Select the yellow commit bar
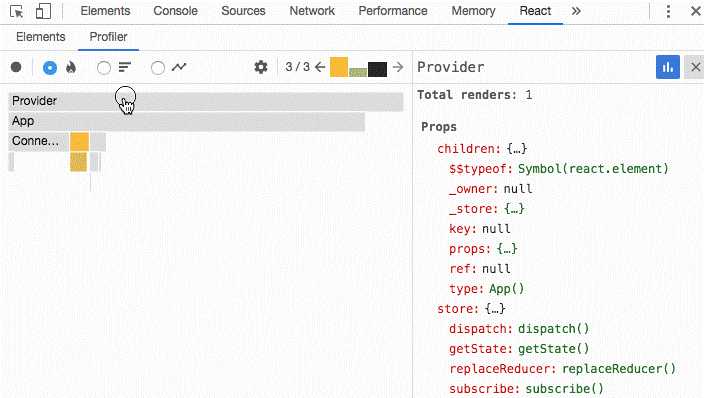 [339, 67]
